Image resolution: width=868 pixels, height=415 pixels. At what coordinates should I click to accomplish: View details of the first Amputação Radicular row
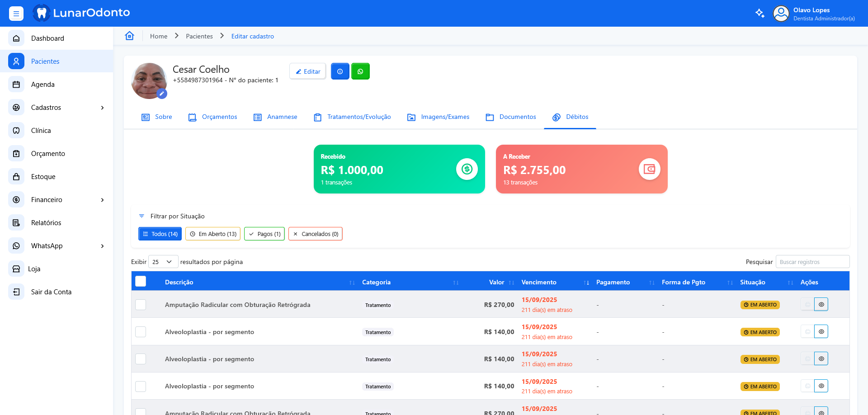click(x=821, y=305)
